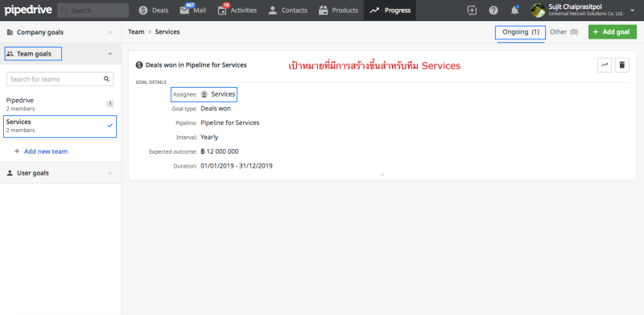644x315 pixels.
Task: Click the Progress trend-line icon
Action: [374, 10]
